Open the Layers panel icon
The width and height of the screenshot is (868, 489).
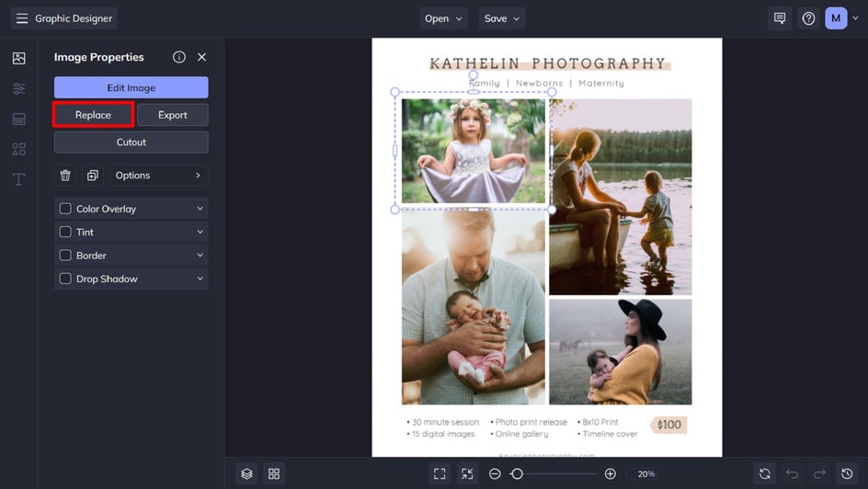247,473
